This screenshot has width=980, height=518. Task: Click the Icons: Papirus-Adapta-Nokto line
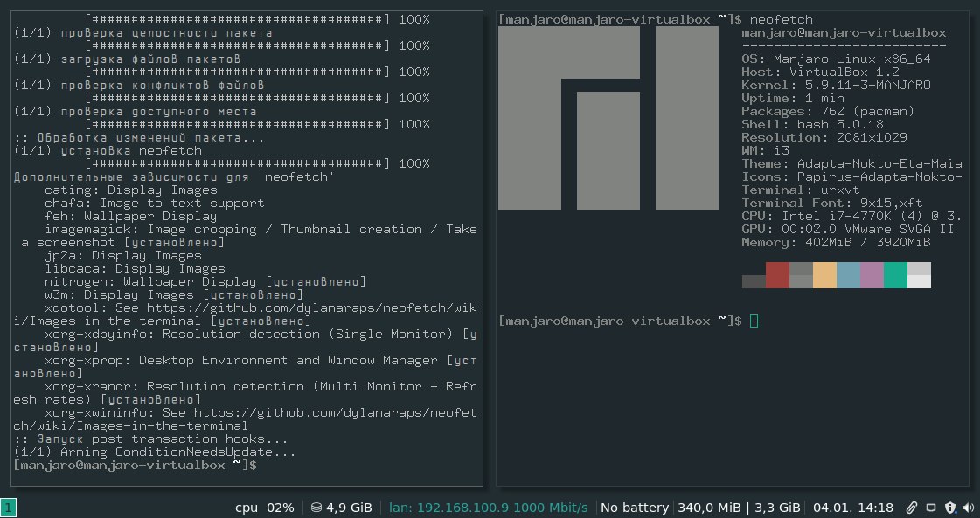click(851, 176)
